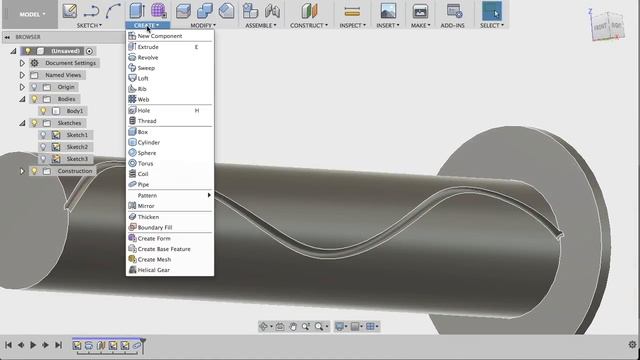
Task: Expand the Construction folder node
Action: pyautogui.click(x=22, y=171)
